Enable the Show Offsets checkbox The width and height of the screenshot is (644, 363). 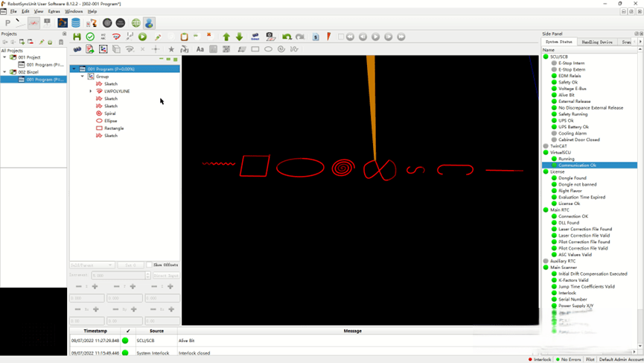point(149,265)
